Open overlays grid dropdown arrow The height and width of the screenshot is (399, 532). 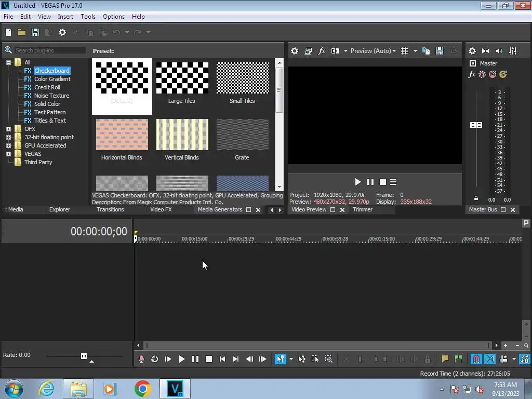(x=415, y=51)
